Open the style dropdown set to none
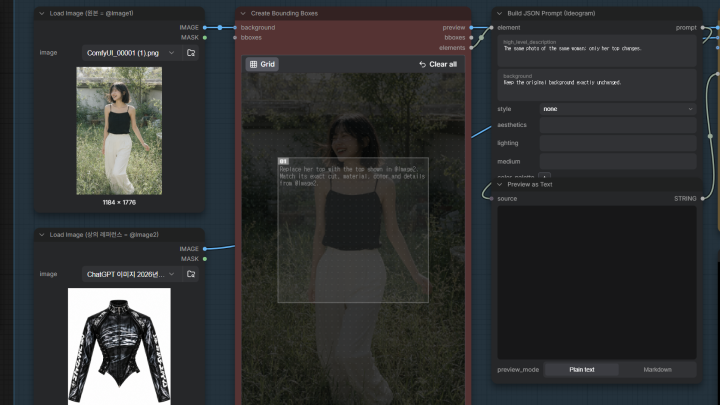 tap(618, 109)
